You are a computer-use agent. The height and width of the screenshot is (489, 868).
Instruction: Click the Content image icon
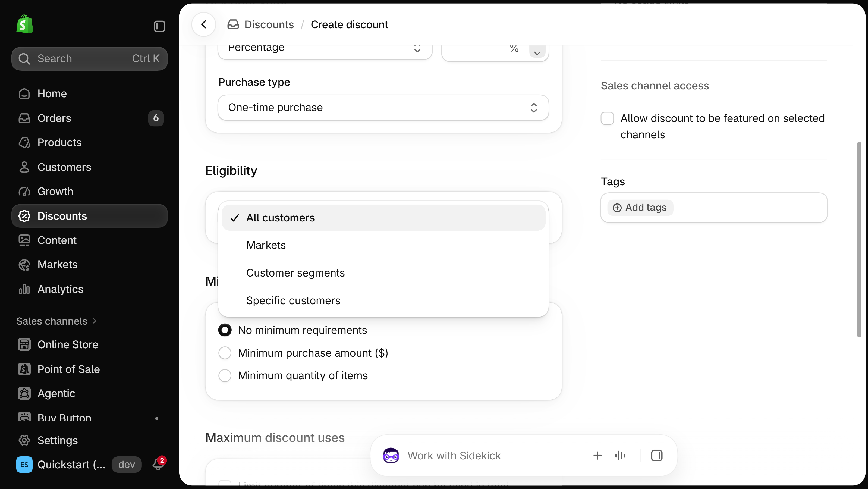[24, 240]
